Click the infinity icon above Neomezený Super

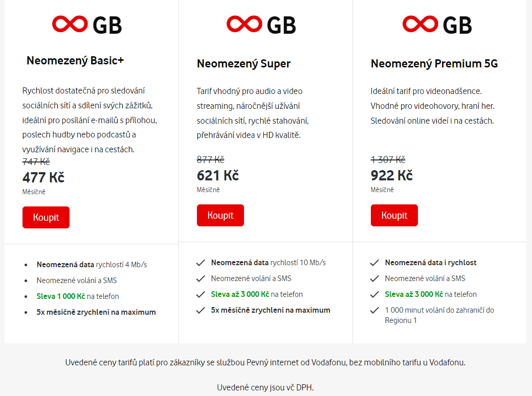(245, 24)
